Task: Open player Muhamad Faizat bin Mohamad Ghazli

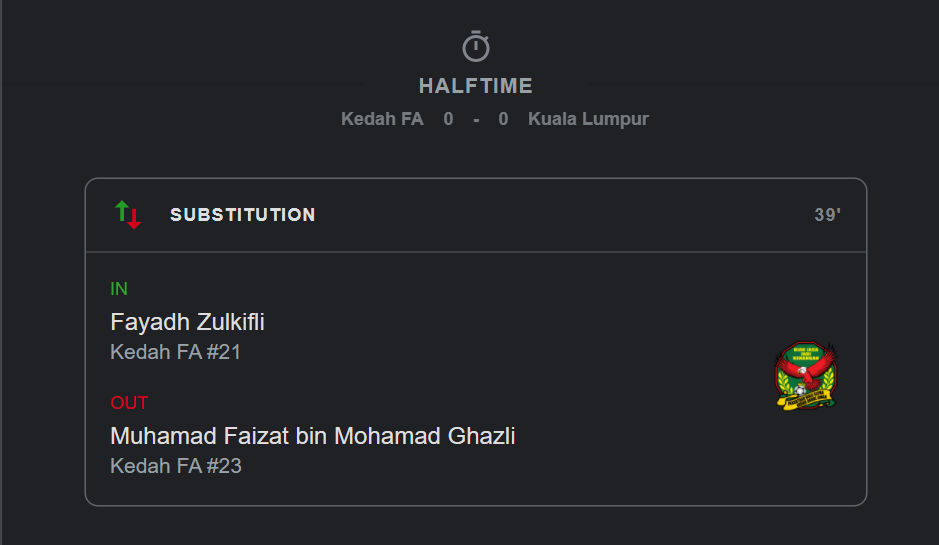Action: 312,436
